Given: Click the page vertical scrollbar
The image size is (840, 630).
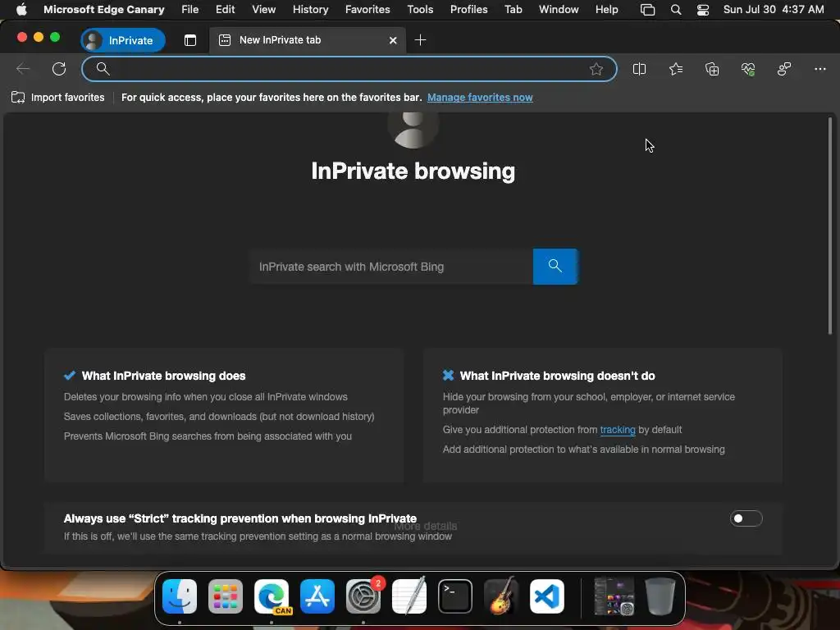Looking at the screenshot, I should (x=830, y=226).
